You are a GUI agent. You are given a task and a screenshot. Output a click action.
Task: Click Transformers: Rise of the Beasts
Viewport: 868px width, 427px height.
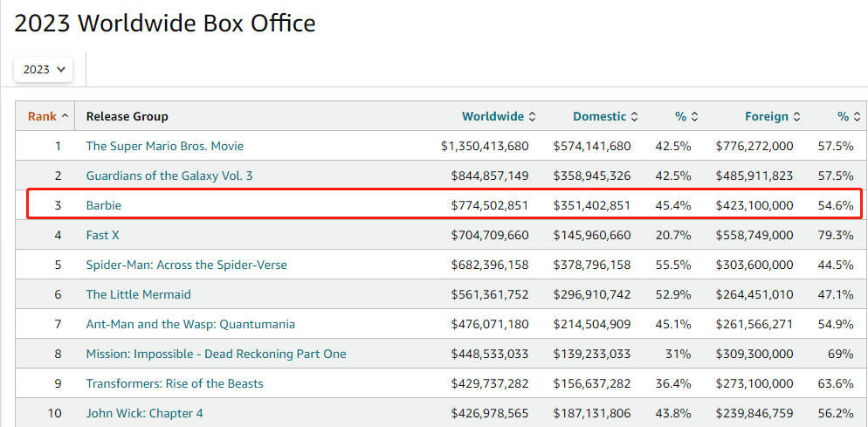pos(174,383)
